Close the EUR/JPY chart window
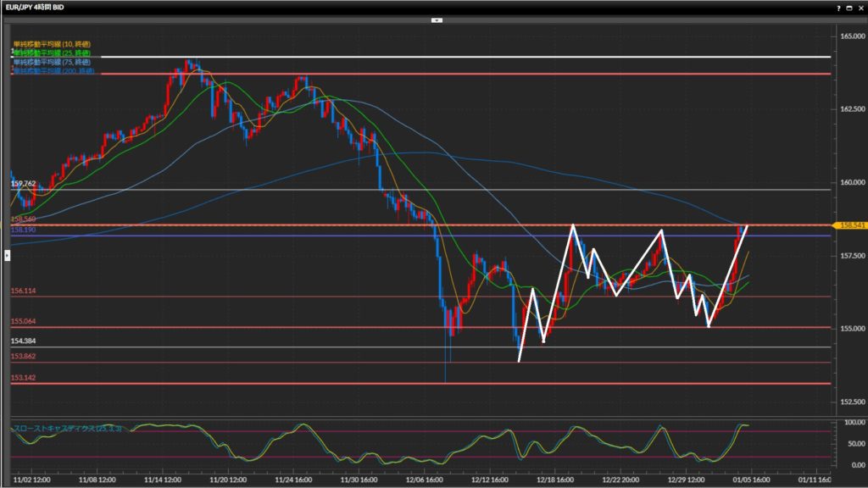This screenshot has height=488, width=868. click(x=860, y=7)
